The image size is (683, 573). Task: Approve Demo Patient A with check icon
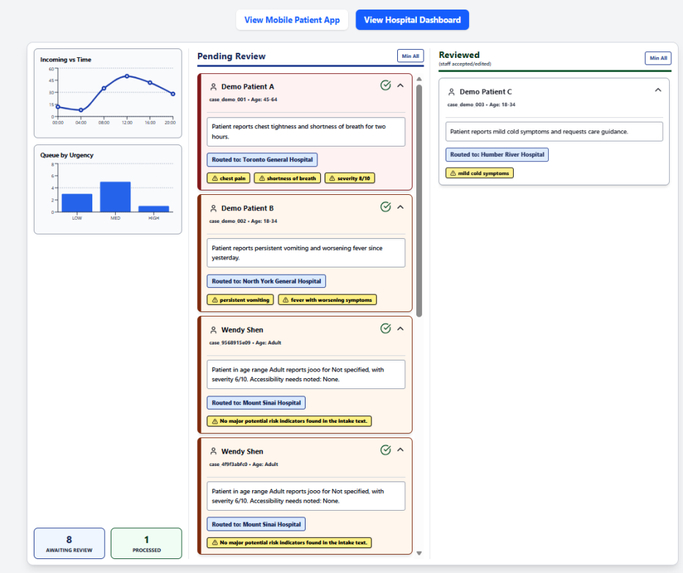tap(385, 85)
